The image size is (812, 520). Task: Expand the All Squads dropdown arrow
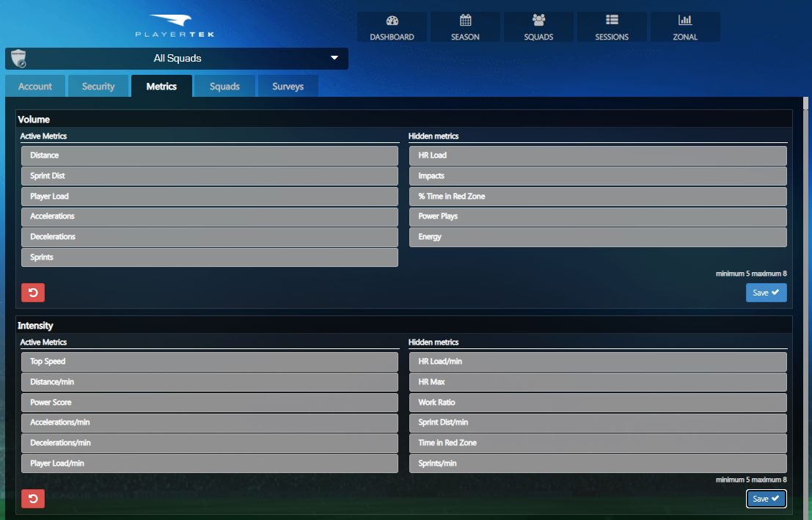334,57
